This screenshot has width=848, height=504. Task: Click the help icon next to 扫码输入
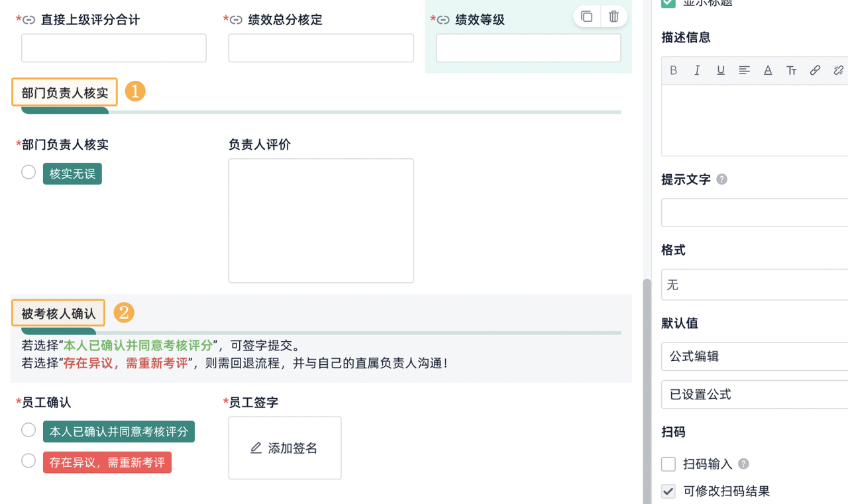pyautogui.click(x=744, y=464)
